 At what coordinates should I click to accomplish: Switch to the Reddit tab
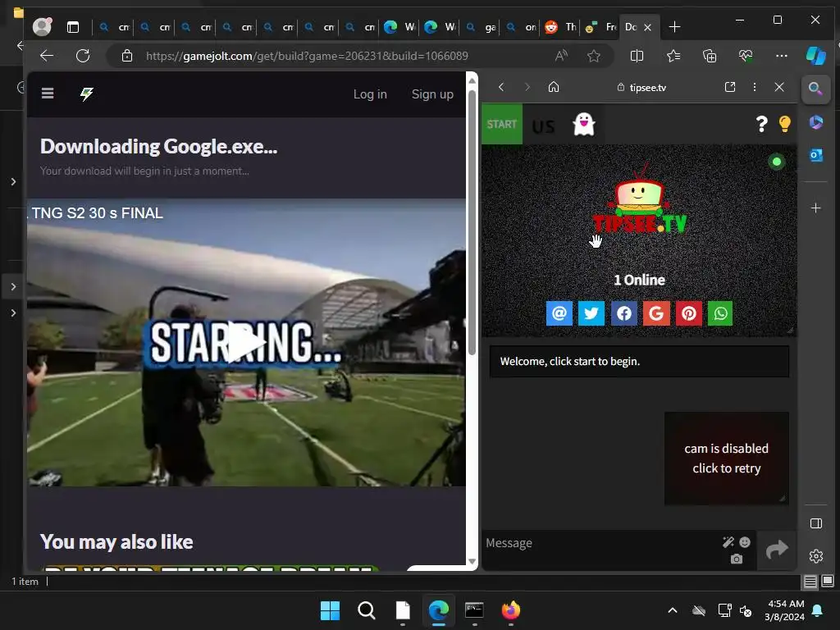pos(559,27)
